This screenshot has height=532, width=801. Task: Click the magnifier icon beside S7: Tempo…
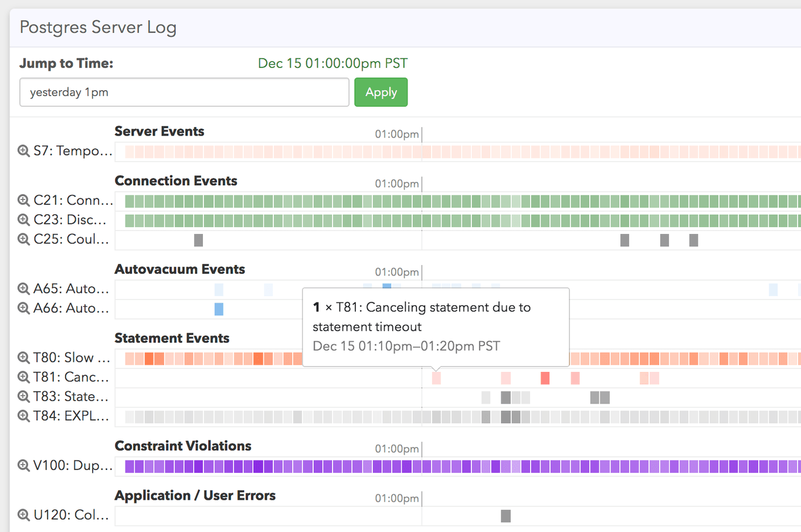(x=23, y=151)
